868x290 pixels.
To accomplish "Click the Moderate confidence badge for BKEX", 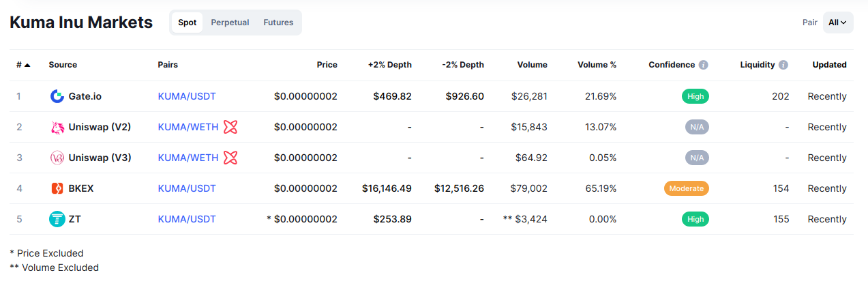I will point(687,188).
